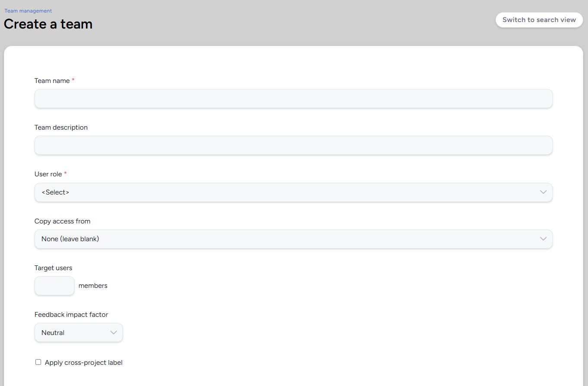Enable the Apply cross-project label checkbox

pos(38,362)
